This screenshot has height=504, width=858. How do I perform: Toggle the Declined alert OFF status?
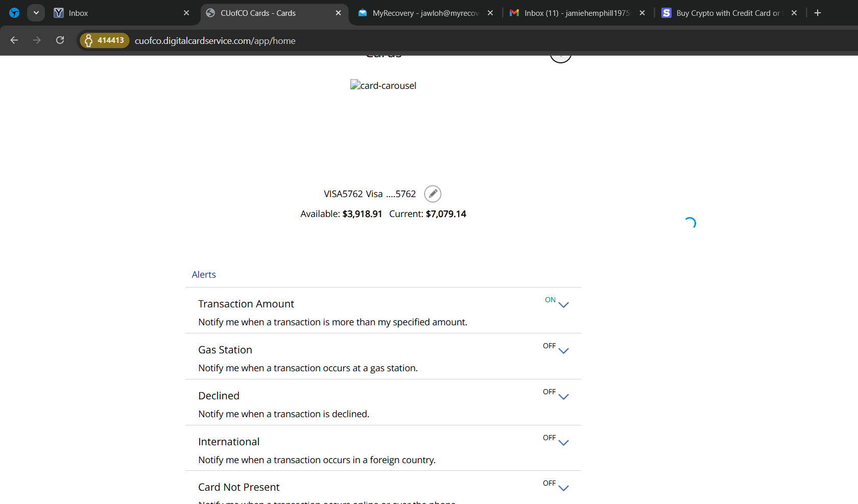click(549, 392)
